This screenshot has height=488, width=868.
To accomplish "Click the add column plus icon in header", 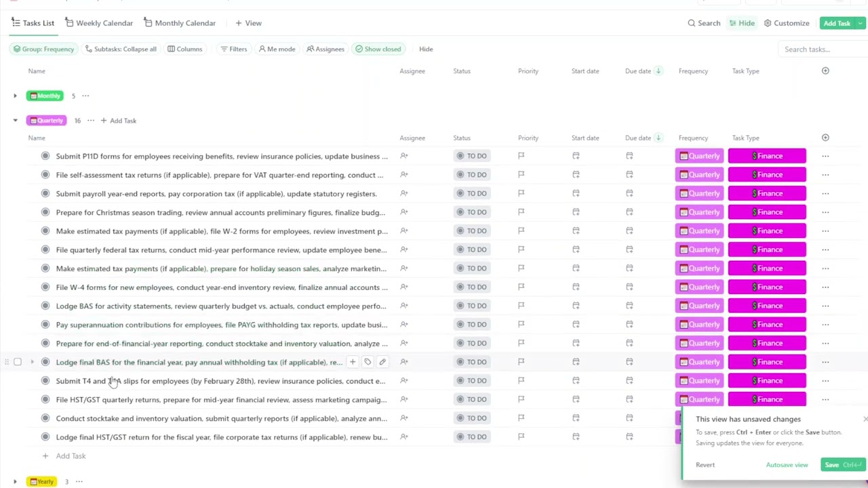I will [x=825, y=71].
